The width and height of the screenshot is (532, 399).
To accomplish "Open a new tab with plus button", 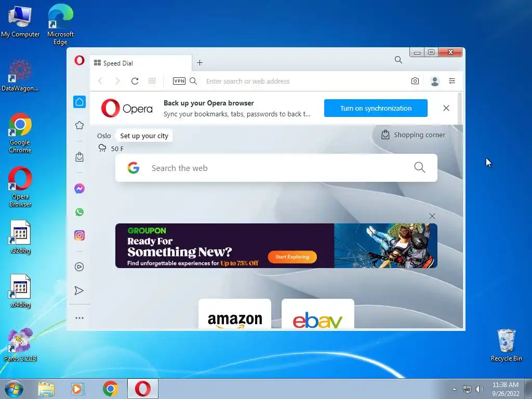I will pyautogui.click(x=200, y=63).
